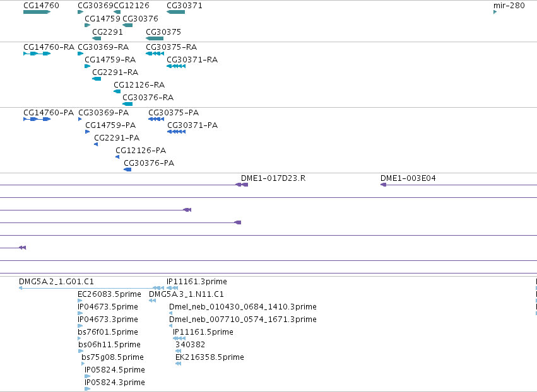Click the CG30371-RA transcript label
This screenshot has height=392, width=537.
(x=192, y=59)
